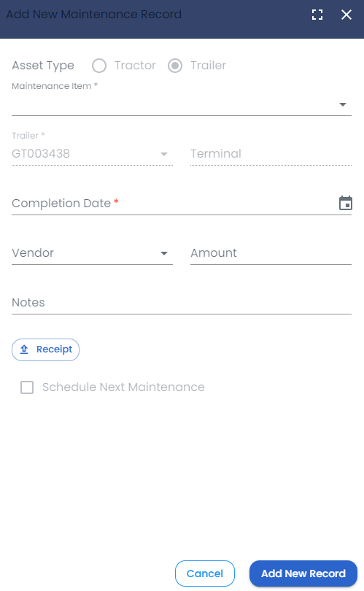Click the Schedule Next Maintenance label
Viewport: 364px width, 591px height.
123,387
